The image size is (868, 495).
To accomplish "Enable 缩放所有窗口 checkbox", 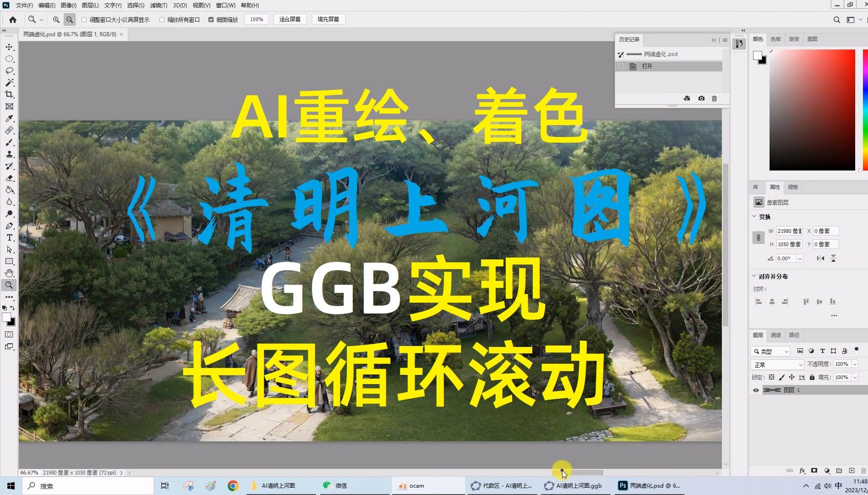I will (162, 20).
